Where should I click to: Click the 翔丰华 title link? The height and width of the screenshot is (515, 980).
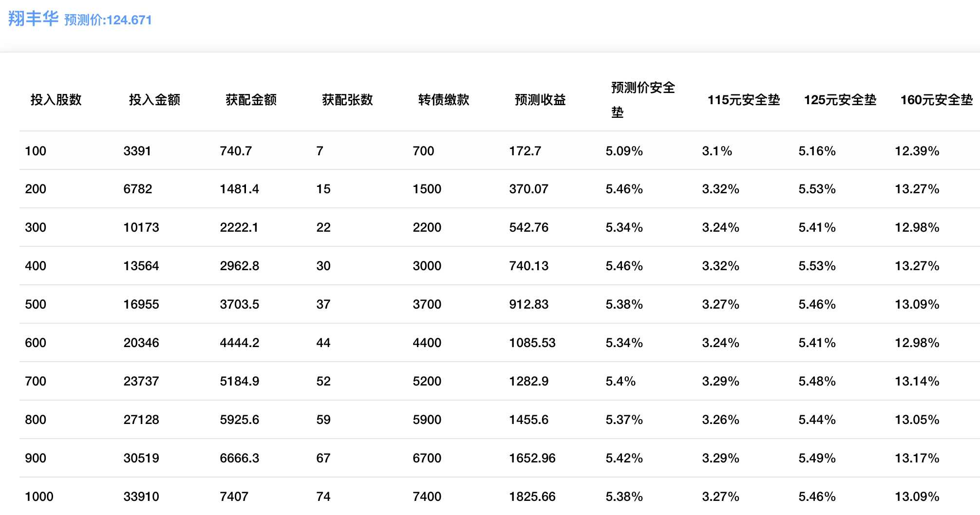33,18
